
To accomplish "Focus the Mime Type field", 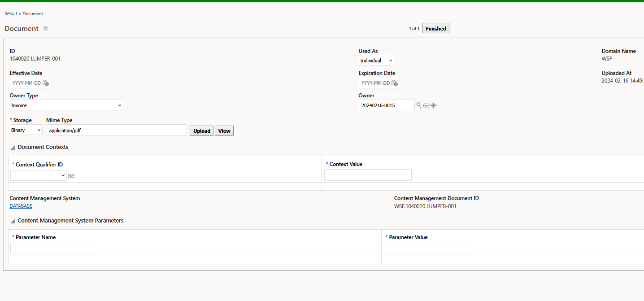I will point(117,130).
